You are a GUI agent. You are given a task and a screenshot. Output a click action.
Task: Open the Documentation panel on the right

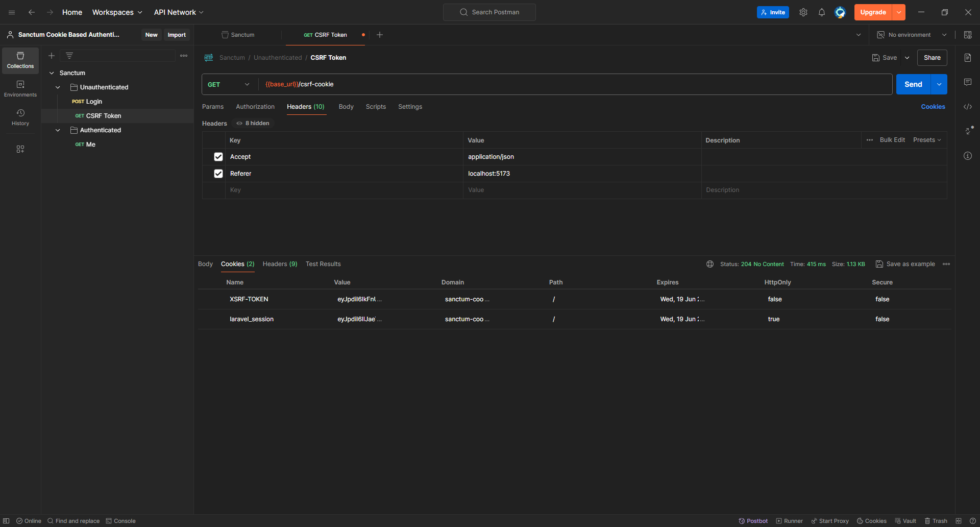(968, 57)
